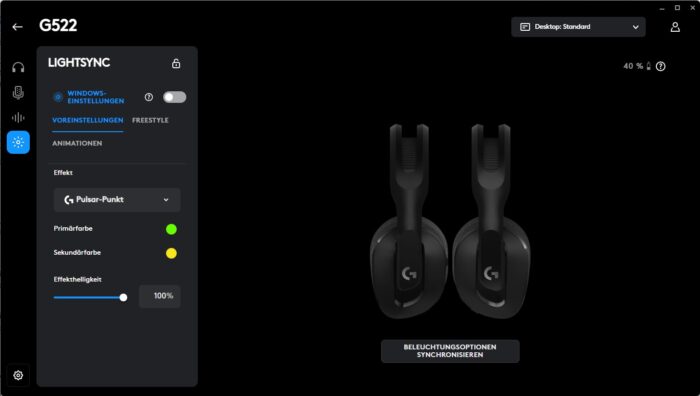Expand the Pulsar-Punkt effect dropdown
The image size is (700, 396).
click(x=117, y=200)
